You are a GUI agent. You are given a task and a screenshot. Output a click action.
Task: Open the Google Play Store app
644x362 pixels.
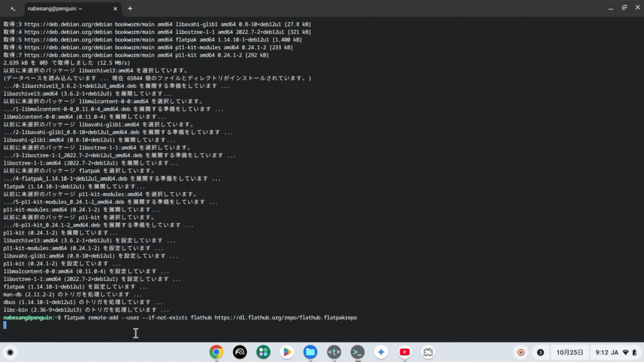click(x=286, y=352)
